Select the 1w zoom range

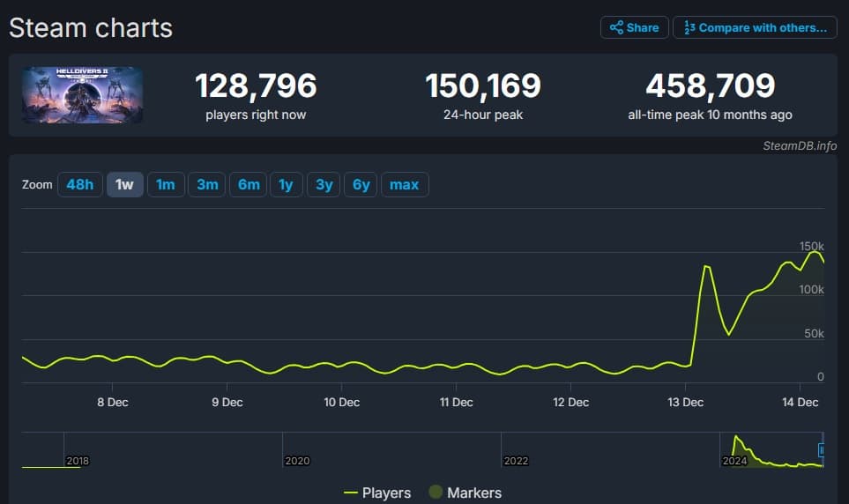click(x=124, y=185)
